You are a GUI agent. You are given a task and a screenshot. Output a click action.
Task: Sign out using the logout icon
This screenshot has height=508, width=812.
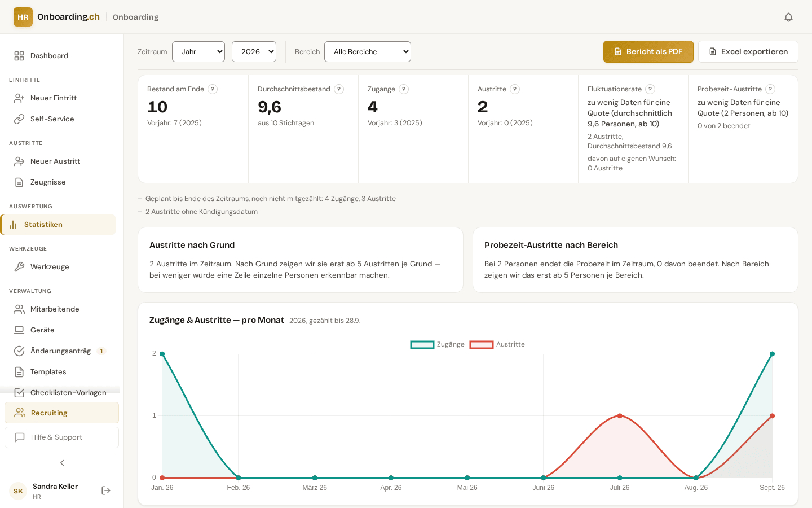click(x=106, y=491)
